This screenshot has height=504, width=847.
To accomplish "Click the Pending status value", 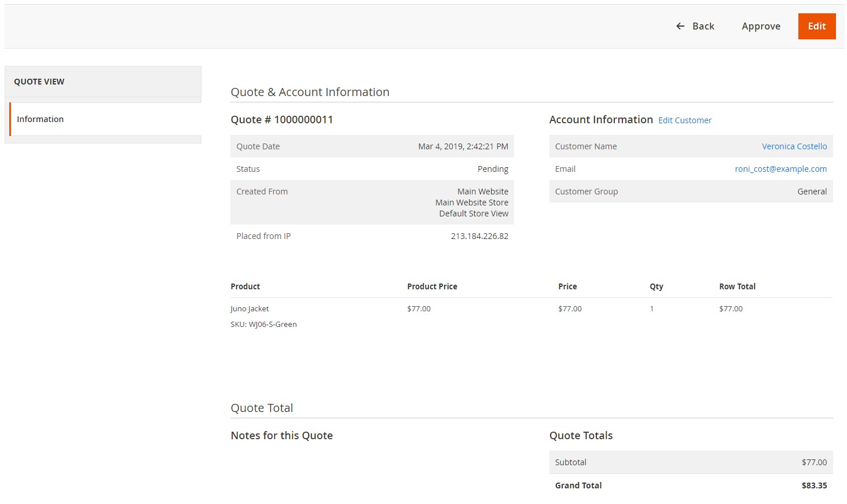I will click(493, 169).
